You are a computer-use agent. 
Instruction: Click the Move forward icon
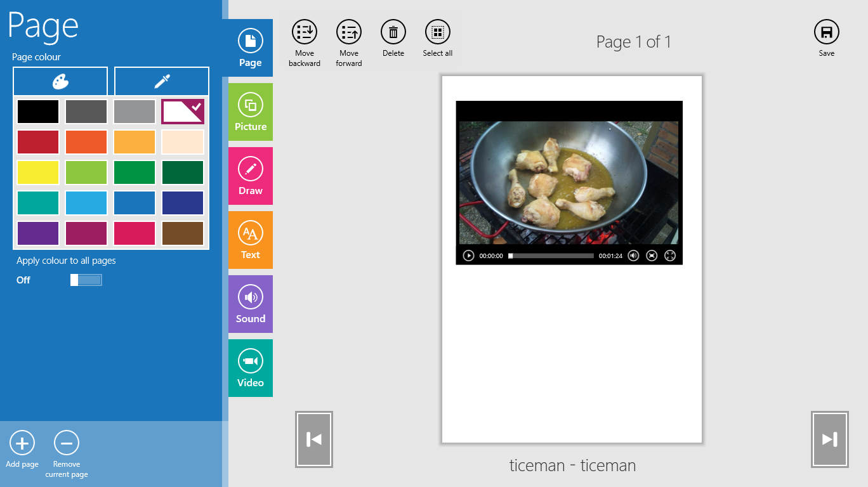coord(349,31)
